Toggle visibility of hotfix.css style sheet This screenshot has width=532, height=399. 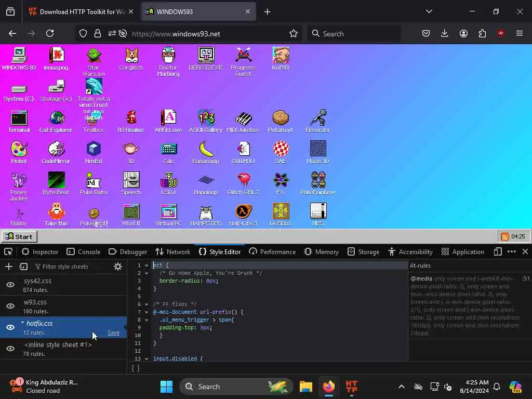[x=10, y=327]
